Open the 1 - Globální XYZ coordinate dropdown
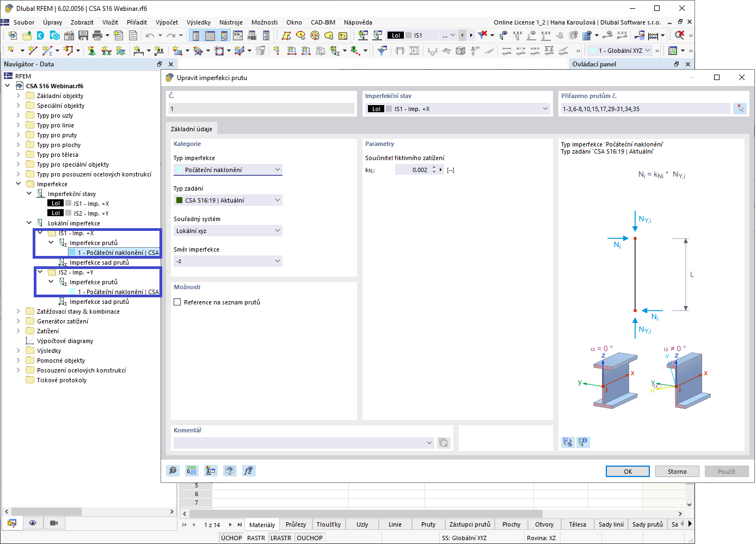 pyautogui.click(x=620, y=51)
